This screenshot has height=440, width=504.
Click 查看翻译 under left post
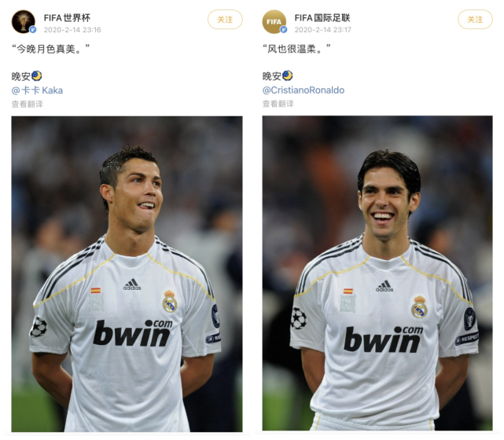[x=28, y=104]
